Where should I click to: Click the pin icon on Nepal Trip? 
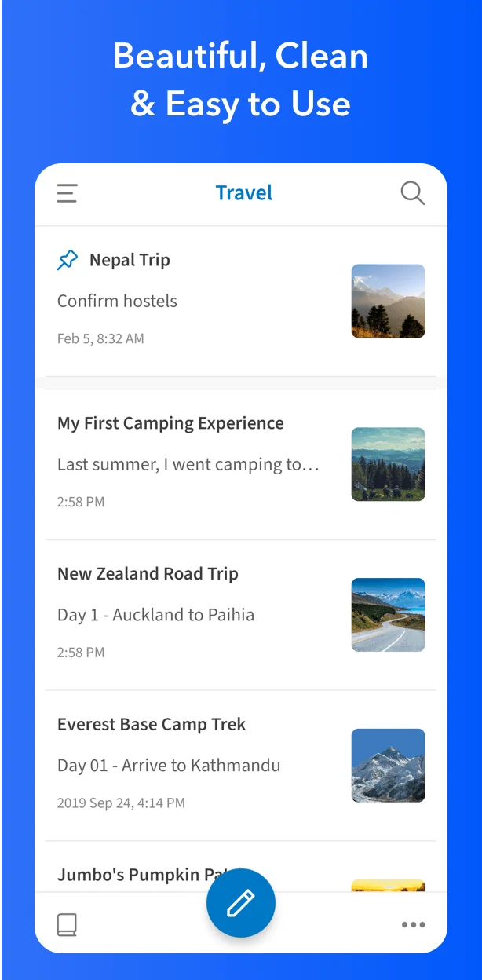[x=68, y=259]
